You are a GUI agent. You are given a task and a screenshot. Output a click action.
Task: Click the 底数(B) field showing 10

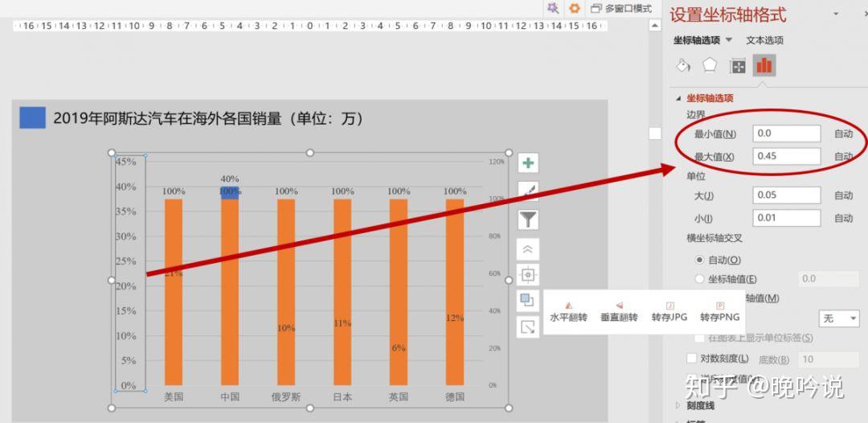click(828, 359)
